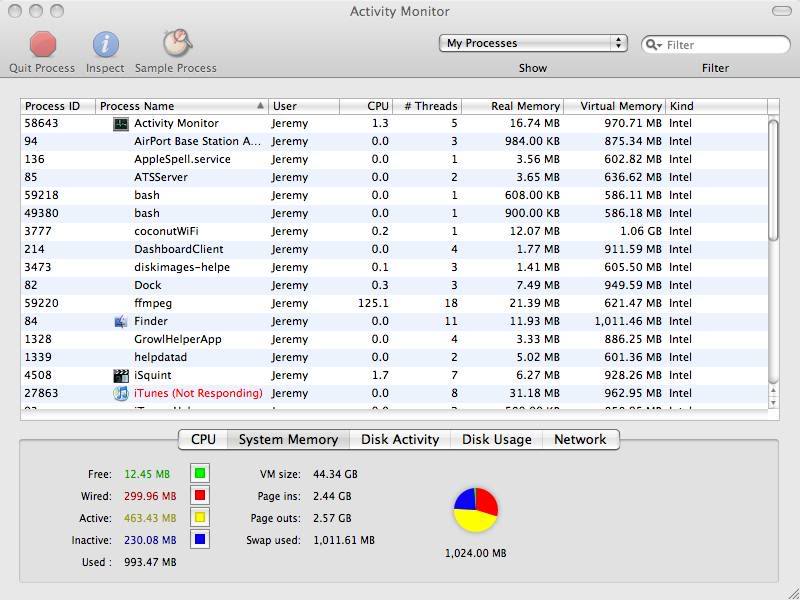The width and height of the screenshot is (800, 600).
Task: Click the 125.1 CPU value for ffmpeg
Action: coord(373,304)
